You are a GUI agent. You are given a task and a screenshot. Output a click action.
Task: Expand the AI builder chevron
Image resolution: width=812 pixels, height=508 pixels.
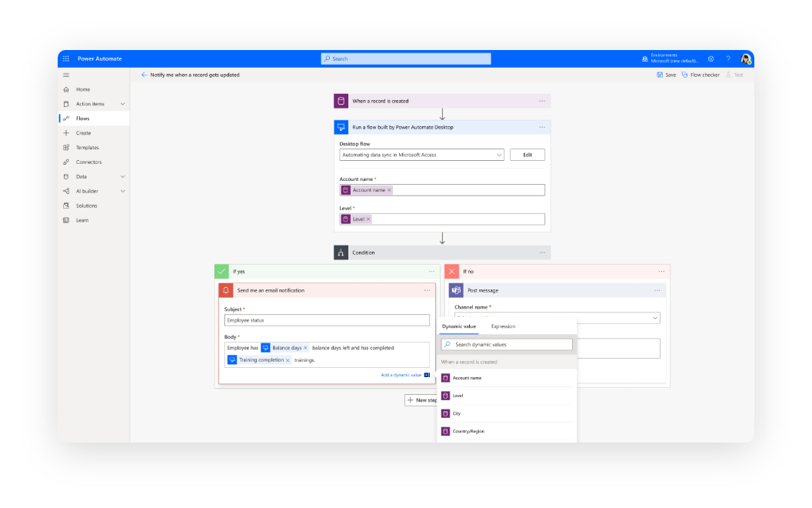tap(123, 191)
